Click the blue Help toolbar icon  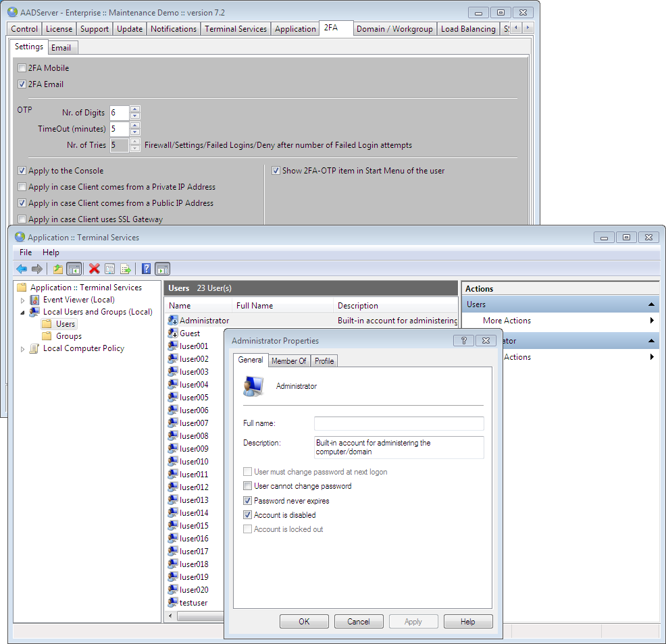146,269
